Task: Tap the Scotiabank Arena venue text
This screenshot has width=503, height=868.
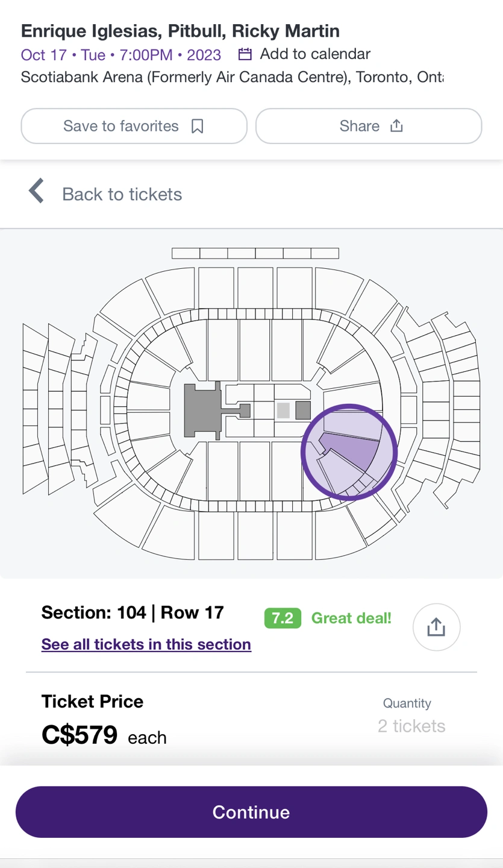Action: point(232,77)
